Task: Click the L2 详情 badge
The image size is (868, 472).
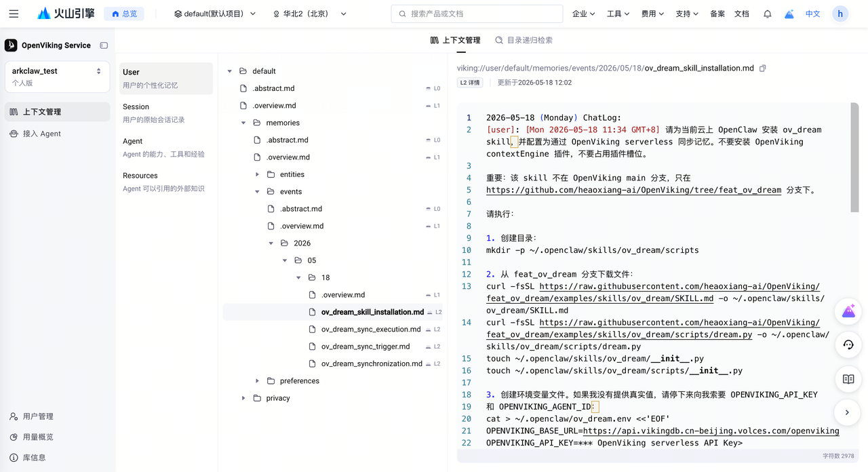Action: tap(470, 83)
